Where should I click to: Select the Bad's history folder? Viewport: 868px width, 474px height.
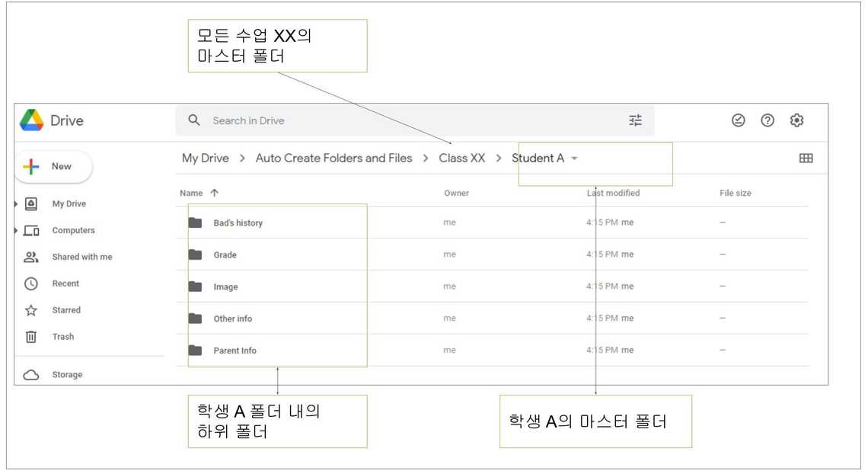(x=238, y=223)
